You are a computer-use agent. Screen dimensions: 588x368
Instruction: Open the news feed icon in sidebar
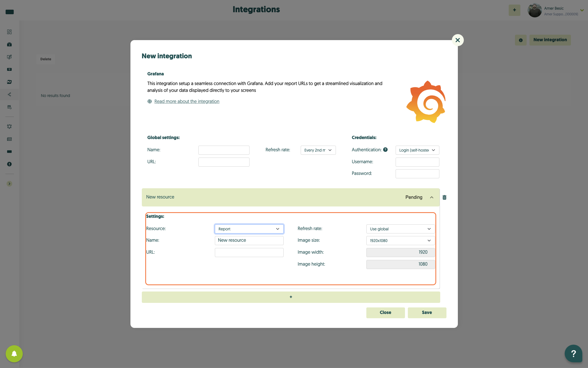point(9,139)
